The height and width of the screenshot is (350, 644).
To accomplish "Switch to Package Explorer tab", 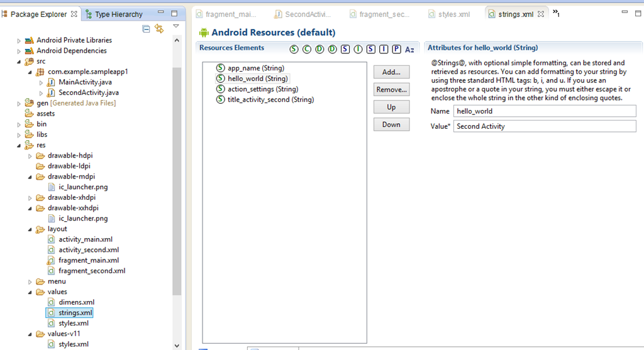I will (38, 14).
